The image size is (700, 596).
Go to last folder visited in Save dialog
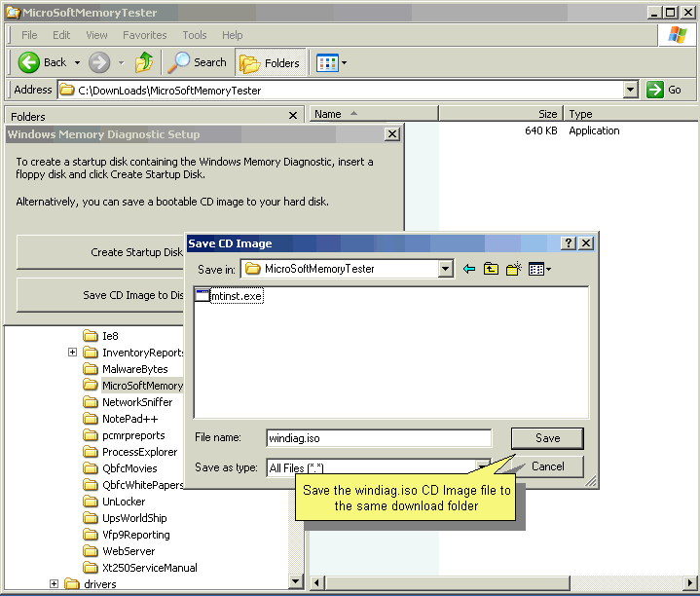468,269
